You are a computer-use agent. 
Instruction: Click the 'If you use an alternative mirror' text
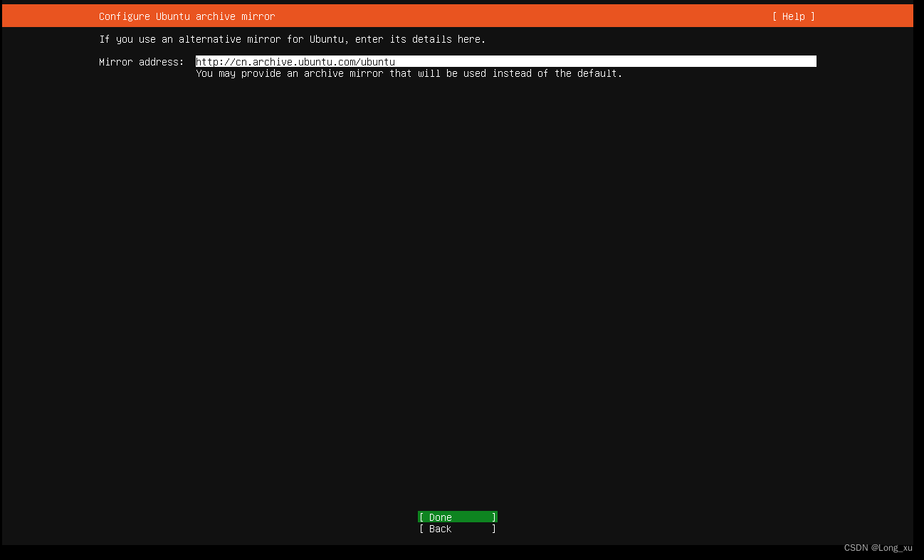coord(292,39)
